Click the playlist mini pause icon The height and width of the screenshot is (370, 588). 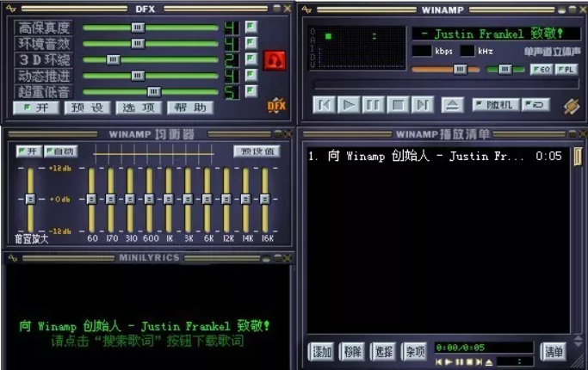tap(459, 362)
